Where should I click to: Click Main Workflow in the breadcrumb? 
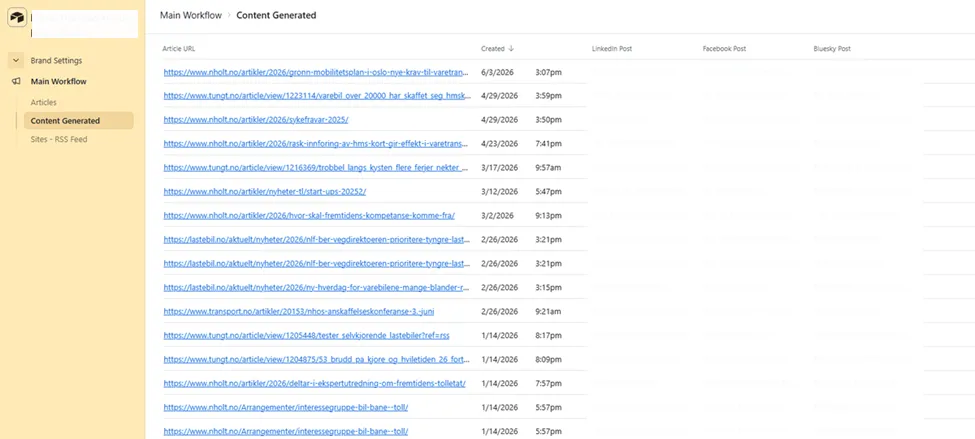(x=191, y=16)
